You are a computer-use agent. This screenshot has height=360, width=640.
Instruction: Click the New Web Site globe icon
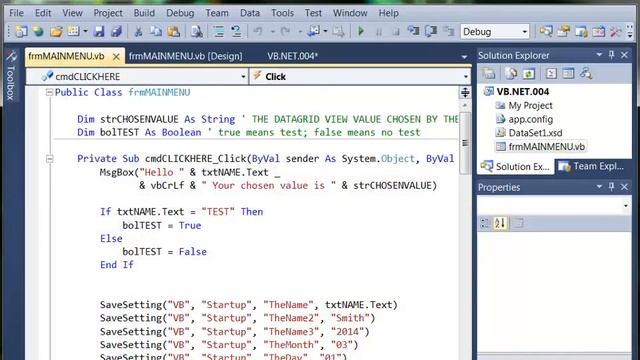[38, 31]
